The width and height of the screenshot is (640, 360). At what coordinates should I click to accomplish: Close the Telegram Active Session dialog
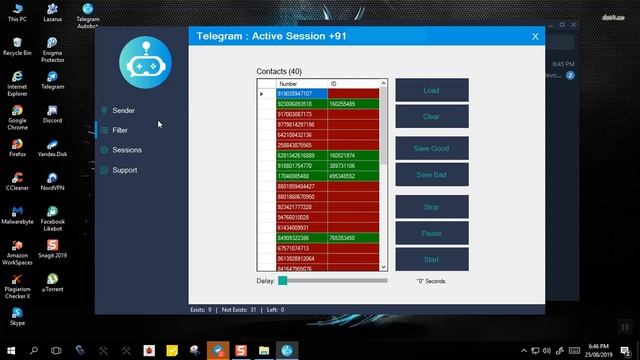point(535,36)
